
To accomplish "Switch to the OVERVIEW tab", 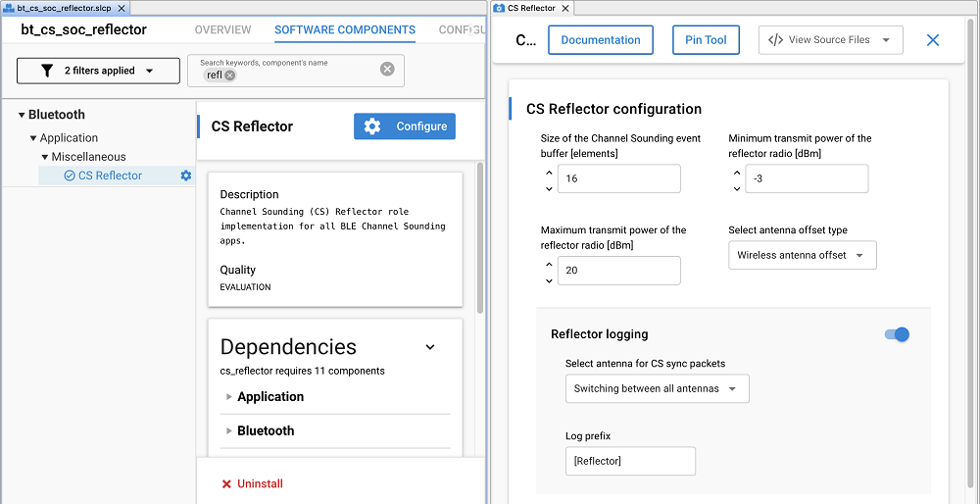I will (x=223, y=30).
